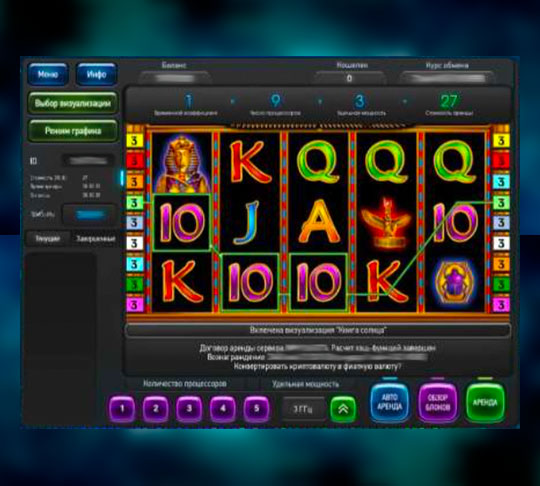The width and height of the screenshot is (540, 486).
Task: Click the 'Удельная мощность' label
Action: tap(305, 384)
